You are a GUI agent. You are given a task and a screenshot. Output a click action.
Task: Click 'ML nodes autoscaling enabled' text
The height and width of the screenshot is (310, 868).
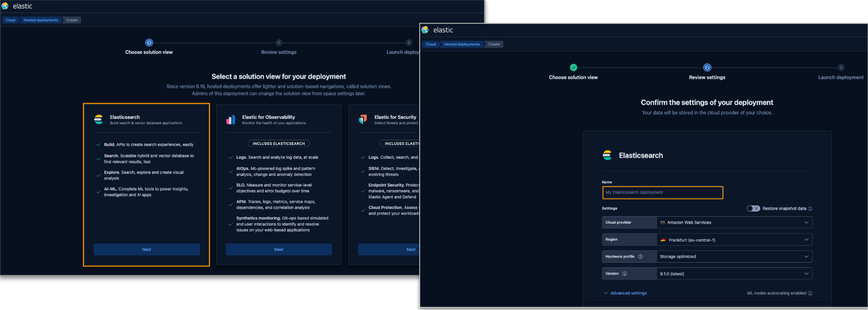776,293
